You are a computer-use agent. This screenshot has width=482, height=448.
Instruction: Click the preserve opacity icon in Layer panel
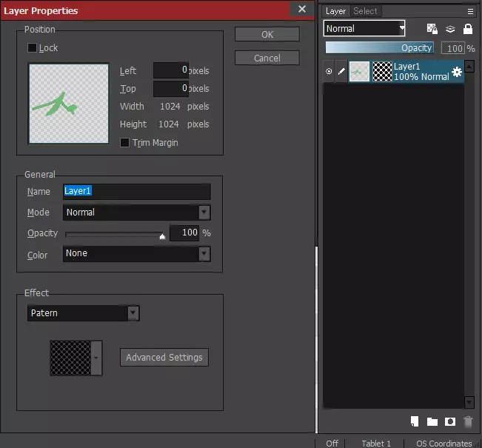pos(432,29)
